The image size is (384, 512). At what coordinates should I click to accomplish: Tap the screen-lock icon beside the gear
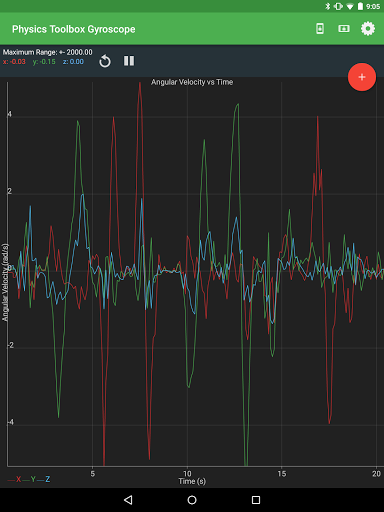(x=344, y=29)
